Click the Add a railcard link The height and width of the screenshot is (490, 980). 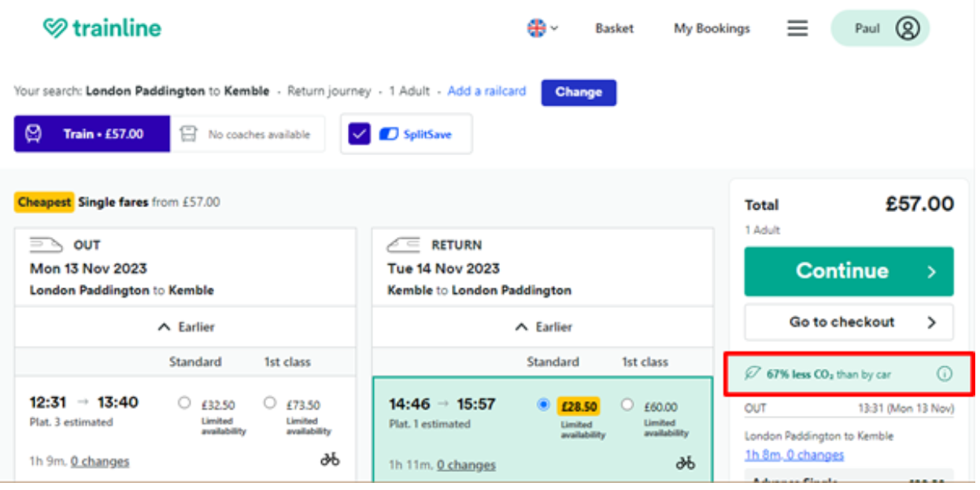[486, 91]
